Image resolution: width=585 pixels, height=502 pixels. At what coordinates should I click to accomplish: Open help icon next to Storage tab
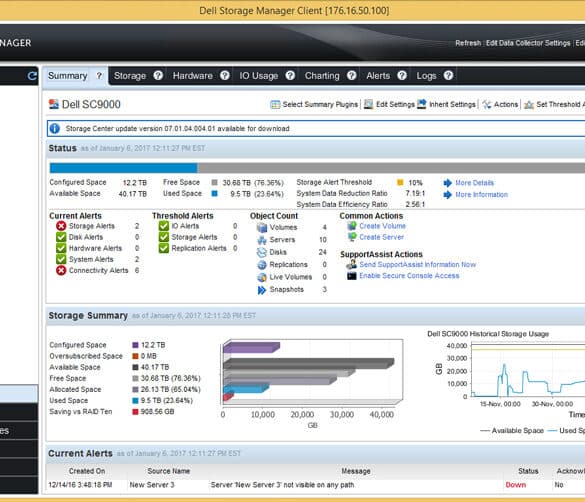[158, 75]
